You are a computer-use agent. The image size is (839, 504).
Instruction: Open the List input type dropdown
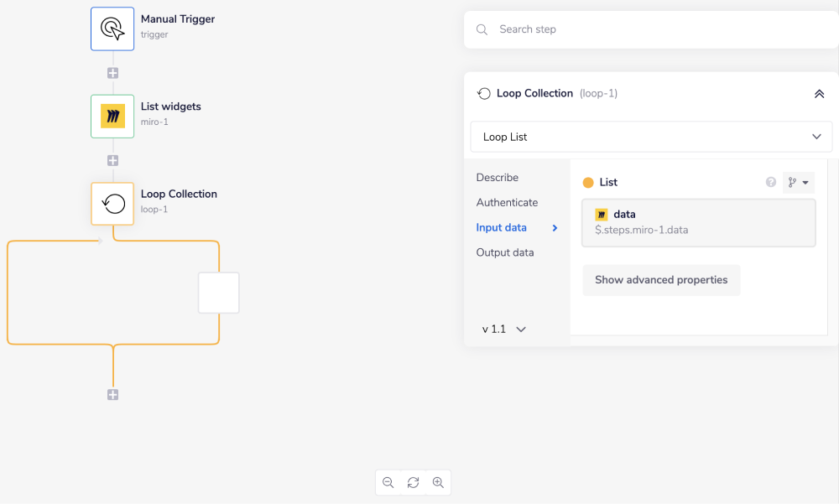(798, 182)
